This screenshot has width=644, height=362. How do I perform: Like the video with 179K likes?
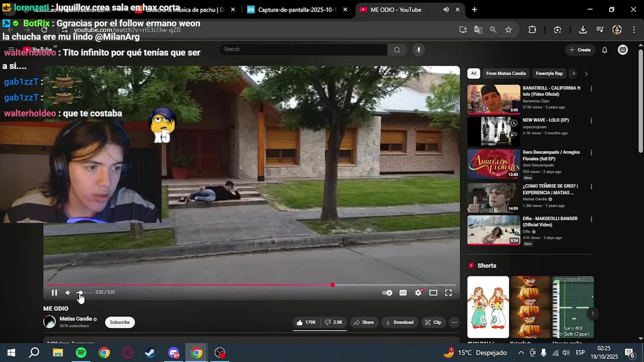pos(306,322)
